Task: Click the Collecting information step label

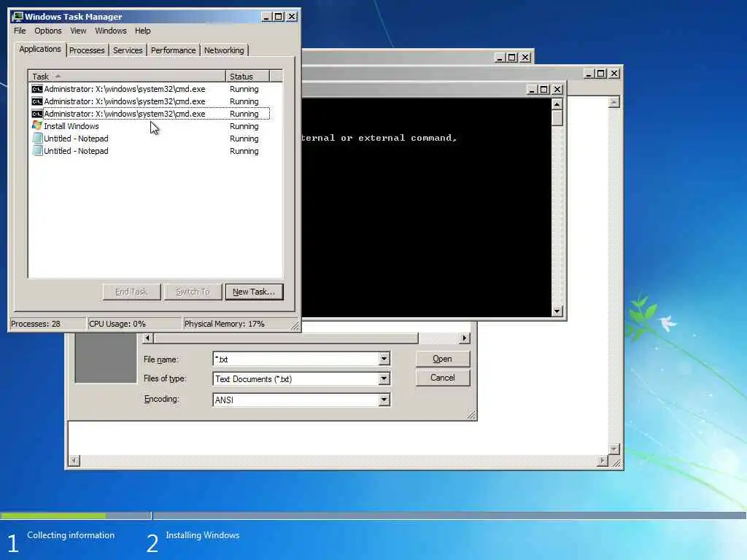Action: 71,535
